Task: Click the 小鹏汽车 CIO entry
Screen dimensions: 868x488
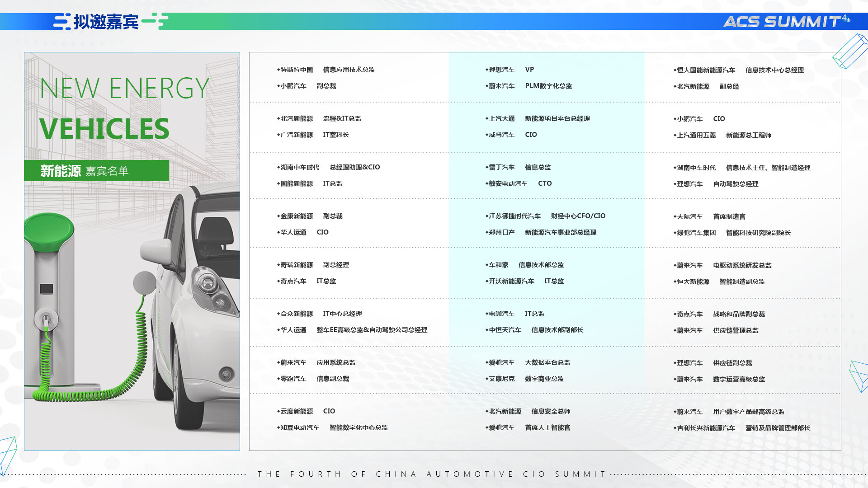Action: [699, 119]
